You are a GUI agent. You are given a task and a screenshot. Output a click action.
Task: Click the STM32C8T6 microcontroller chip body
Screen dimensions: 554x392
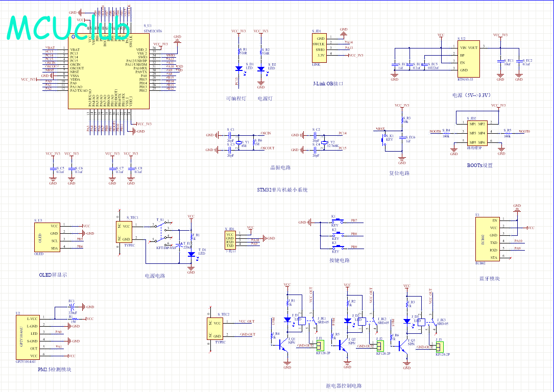tap(108, 77)
